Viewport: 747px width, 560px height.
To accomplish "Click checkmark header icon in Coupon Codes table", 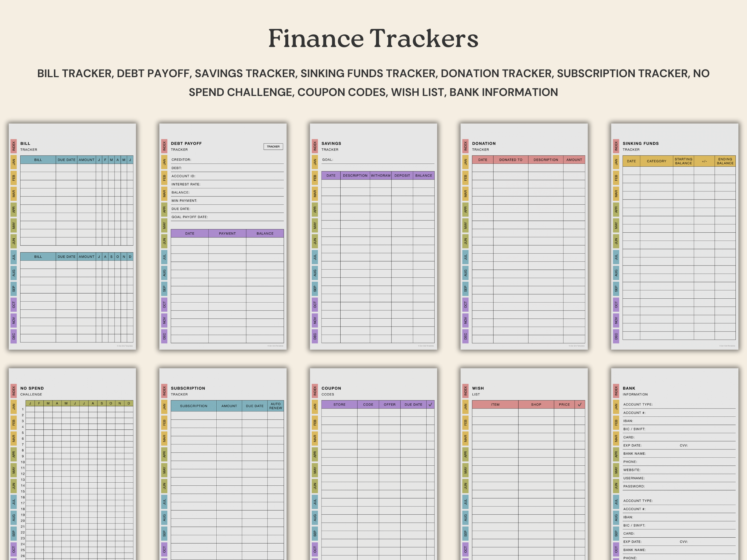I will pyautogui.click(x=430, y=404).
